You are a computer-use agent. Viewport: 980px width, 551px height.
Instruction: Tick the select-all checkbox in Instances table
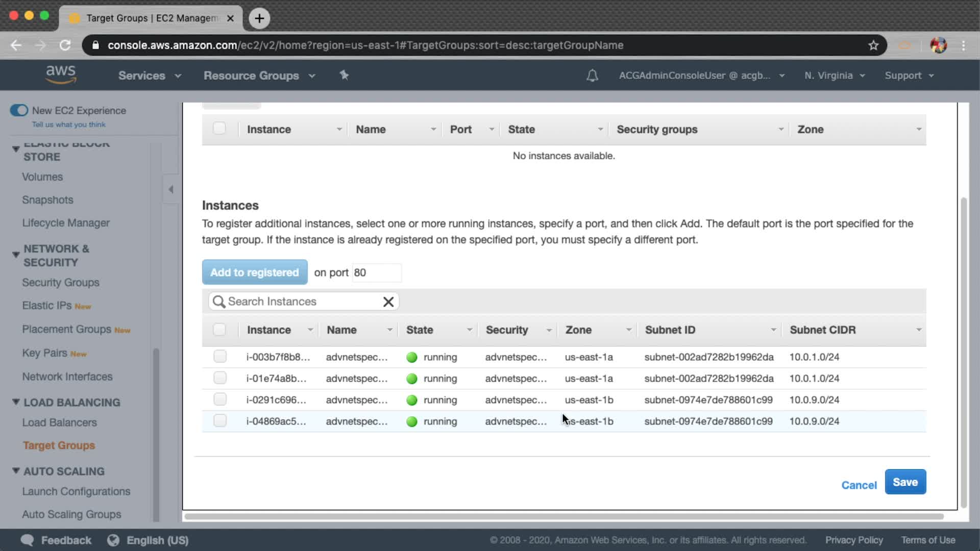(x=219, y=330)
